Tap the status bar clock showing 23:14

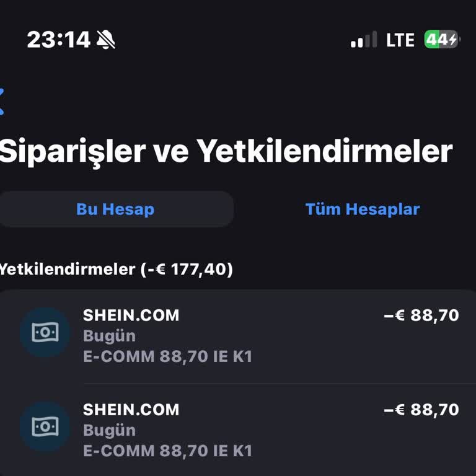click(59, 40)
